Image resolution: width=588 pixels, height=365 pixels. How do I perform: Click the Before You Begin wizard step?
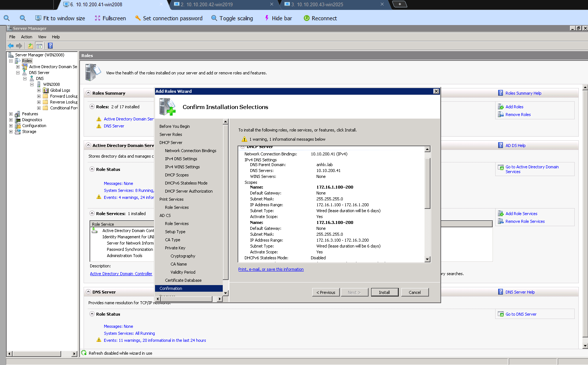point(175,126)
